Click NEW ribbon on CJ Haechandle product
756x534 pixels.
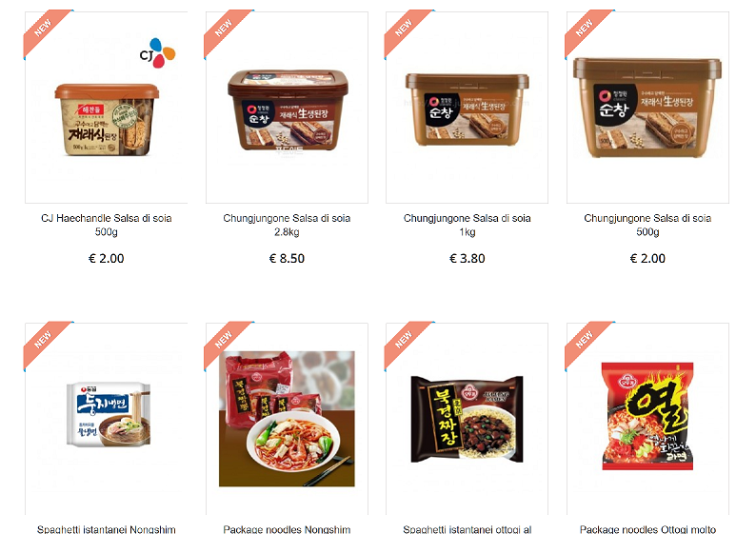click(45, 30)
